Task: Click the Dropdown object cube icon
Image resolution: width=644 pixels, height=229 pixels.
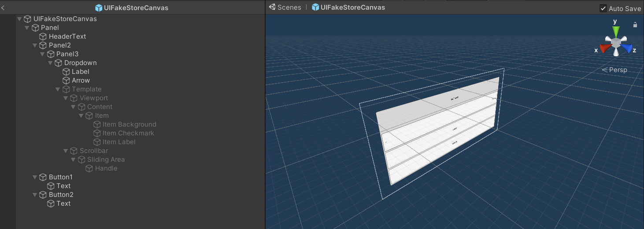Action: 58,63
